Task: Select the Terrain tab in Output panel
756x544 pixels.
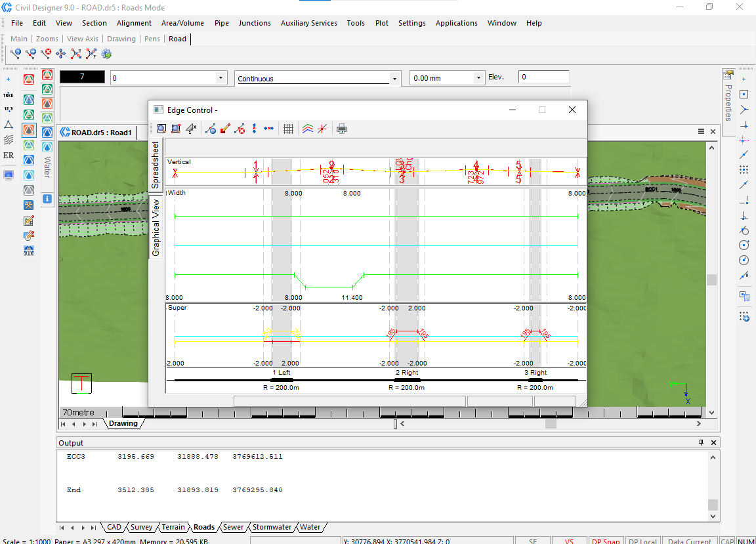Action: tap(173, 527)
